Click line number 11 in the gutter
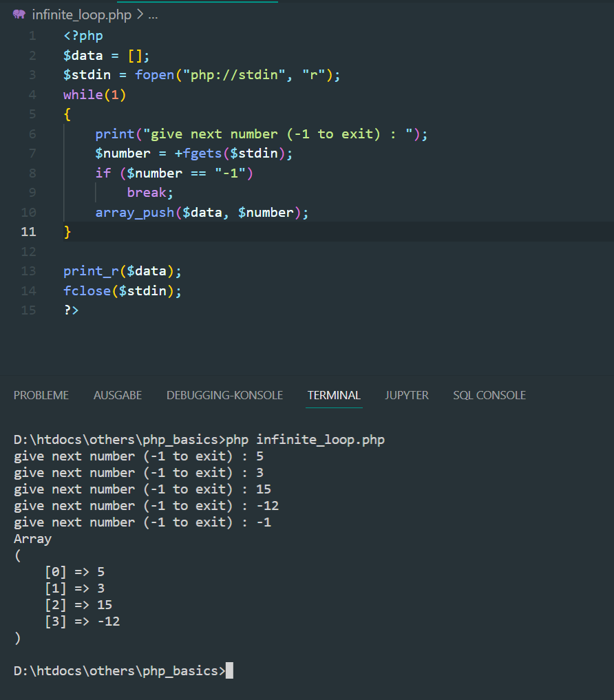Image resolution: width=614 pixels, height=700 pixels. click(29, 232)
